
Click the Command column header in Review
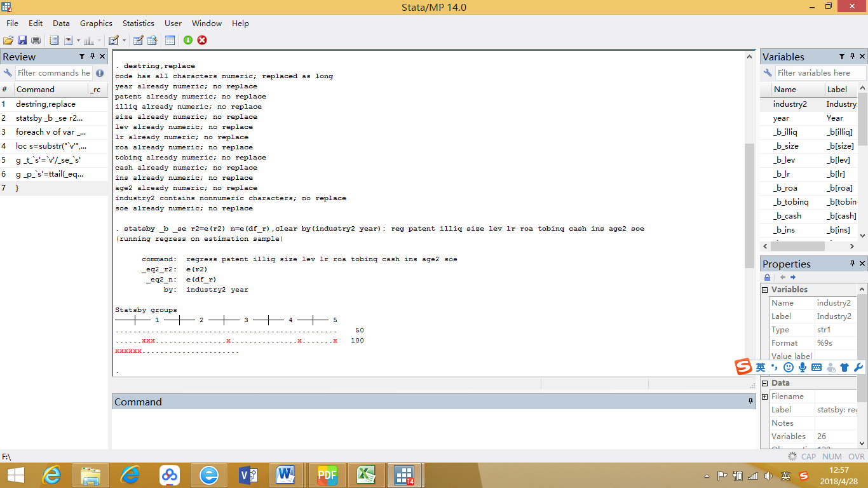tap(50, 90)
